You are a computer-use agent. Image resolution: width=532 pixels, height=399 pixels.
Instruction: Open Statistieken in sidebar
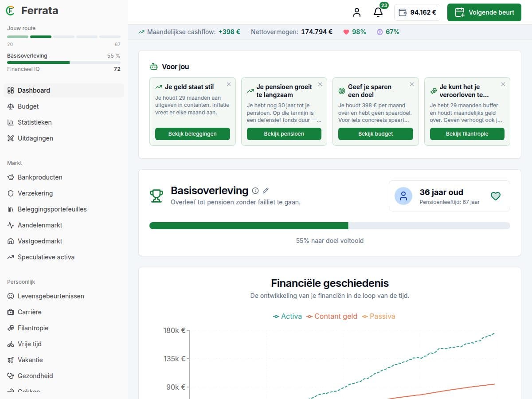(x=64, y=122)
